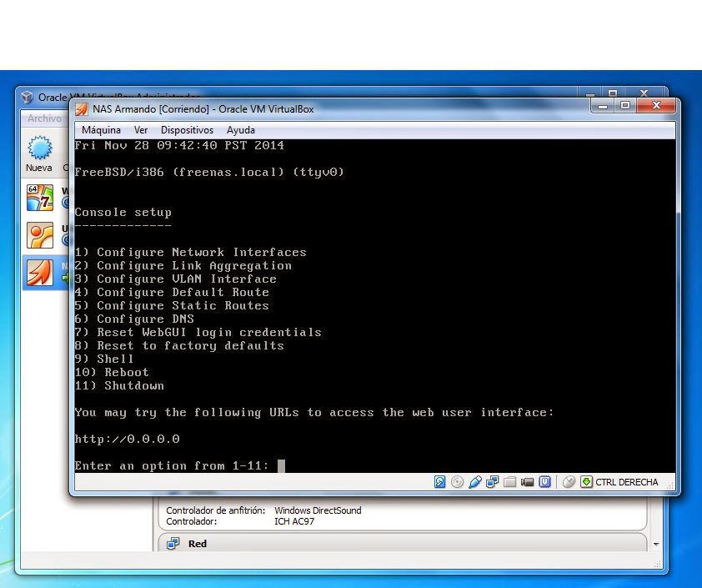Click the Nueva toolbar icon in Manager
Viewport: 702px width, 588px height.
pos(39,148)
